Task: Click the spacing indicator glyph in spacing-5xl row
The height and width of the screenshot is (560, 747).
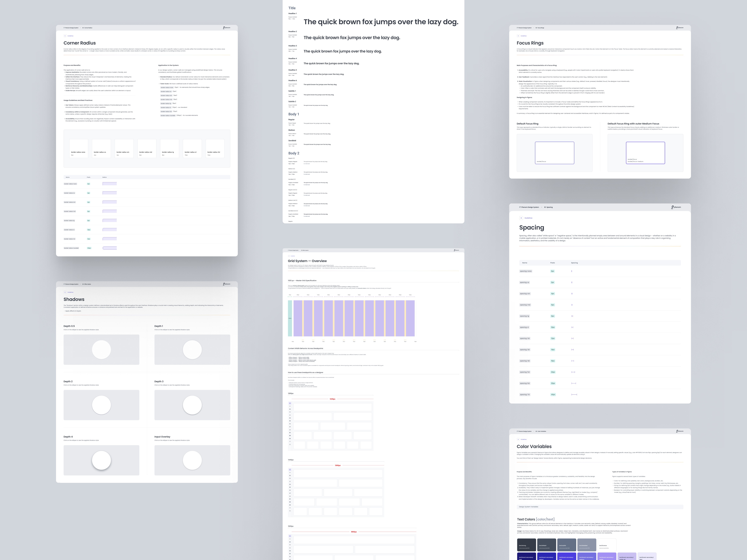Action: [573, 372]
